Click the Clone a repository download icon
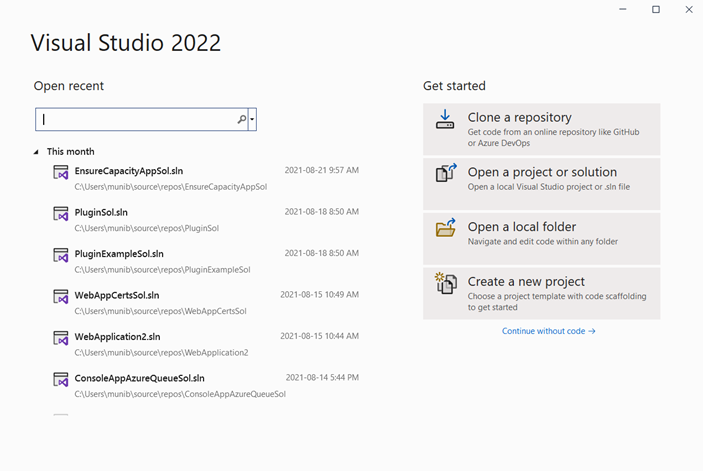703x471 pixels. tap(445, 119)
